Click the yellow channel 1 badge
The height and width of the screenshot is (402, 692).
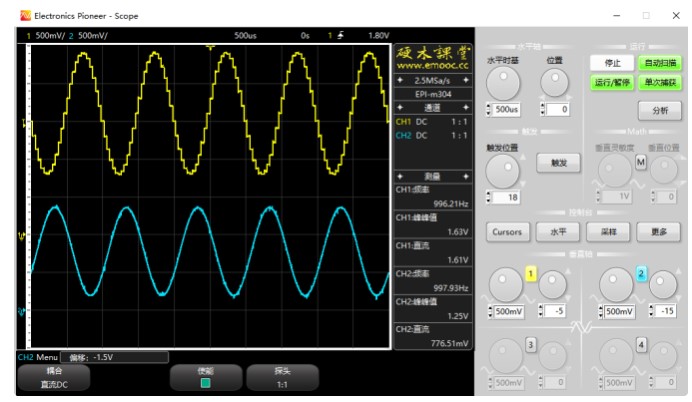click(x=531, y=274)
